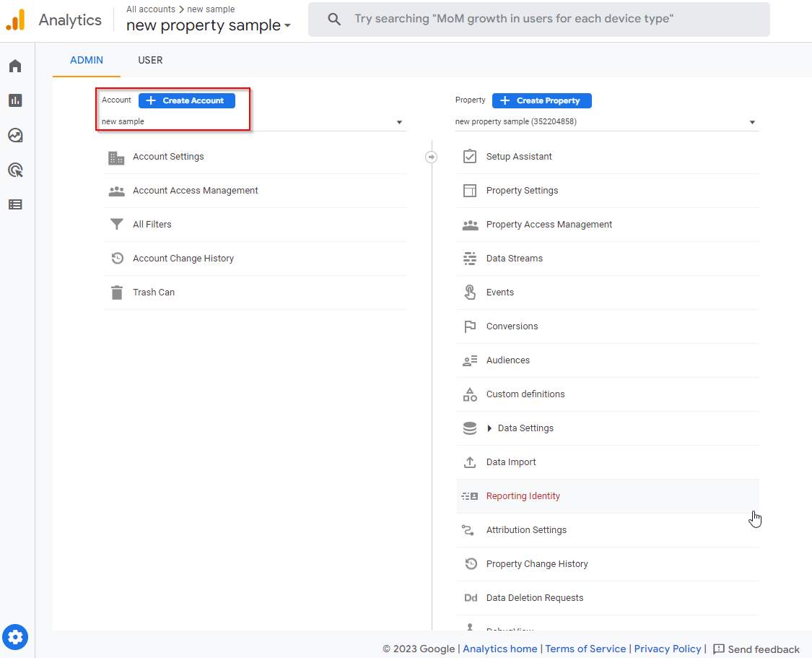Switch to the USER tab
Viewport: 812px width, 658px height.
(x=150, y=60)
